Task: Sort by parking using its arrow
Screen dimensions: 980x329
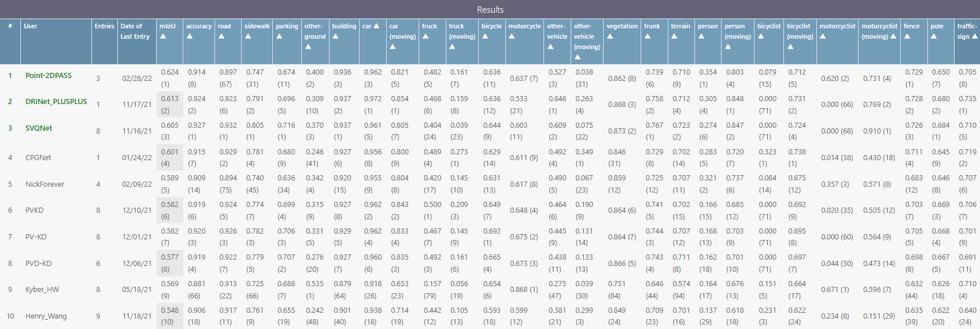Action: pos(279,36)
